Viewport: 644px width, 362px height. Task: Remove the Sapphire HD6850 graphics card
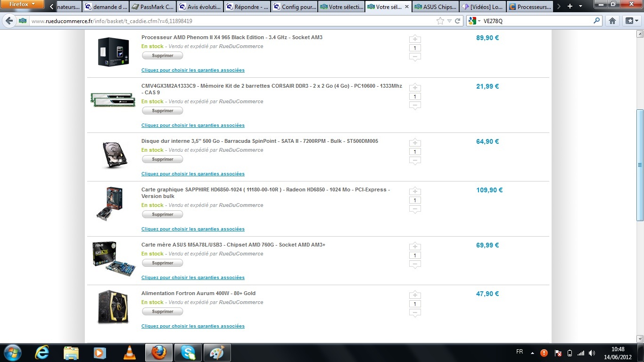pos(163,214)
